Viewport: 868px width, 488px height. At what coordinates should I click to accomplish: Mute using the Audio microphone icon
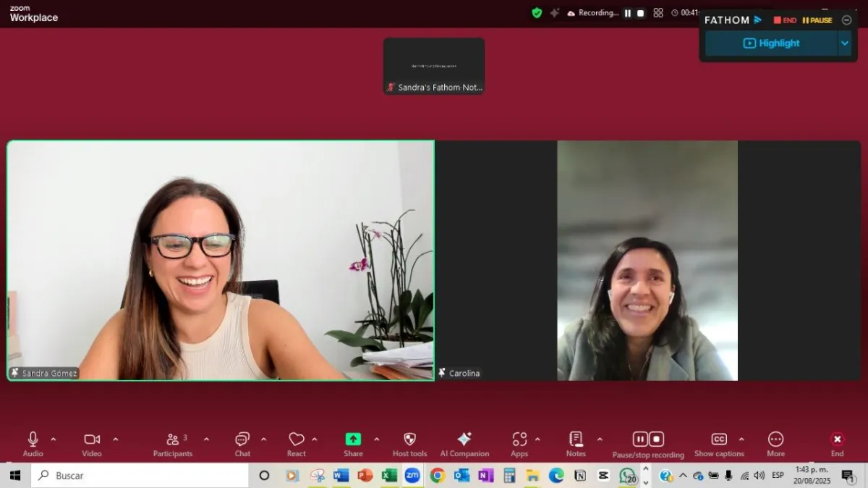tap(33, 439)
